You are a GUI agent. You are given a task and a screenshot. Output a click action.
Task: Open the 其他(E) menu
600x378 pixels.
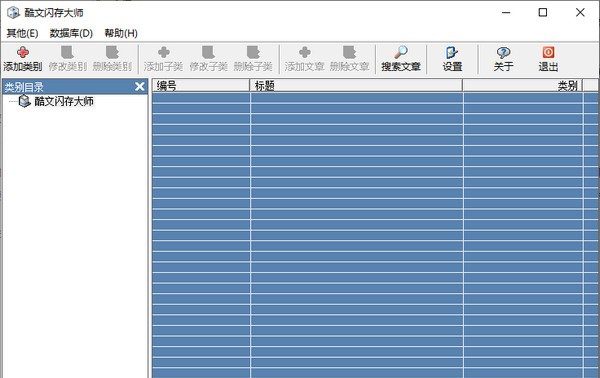pyautogui.click(x=22, y=33)
